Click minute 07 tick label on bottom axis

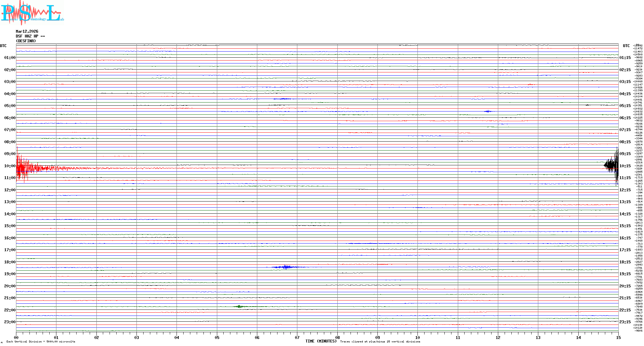(297, 338)
